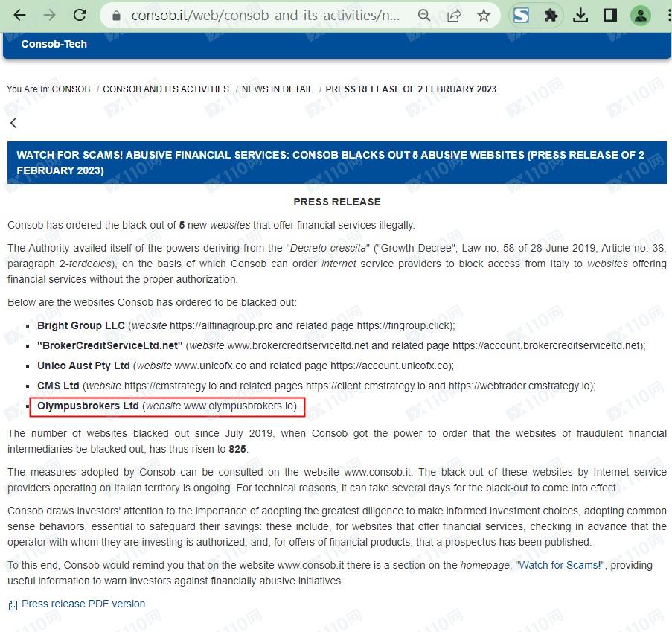Open the Consob-Tech menu item
The image size is (672, 632).
pos(54,44)
